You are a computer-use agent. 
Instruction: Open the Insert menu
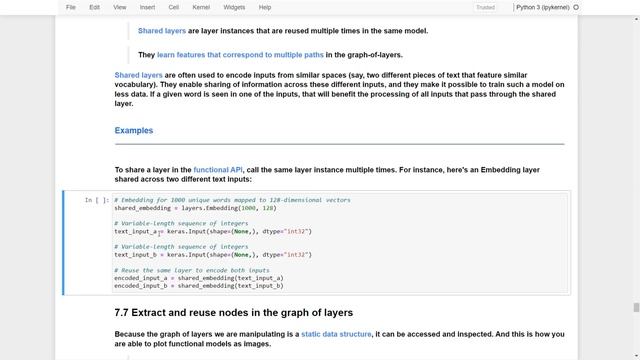tap(147, 7)
